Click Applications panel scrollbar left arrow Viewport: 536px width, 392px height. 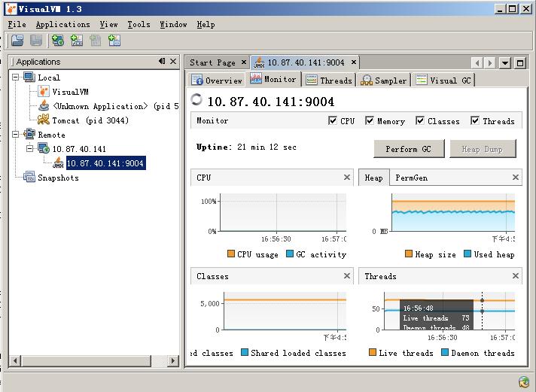(x=15, y=360)
